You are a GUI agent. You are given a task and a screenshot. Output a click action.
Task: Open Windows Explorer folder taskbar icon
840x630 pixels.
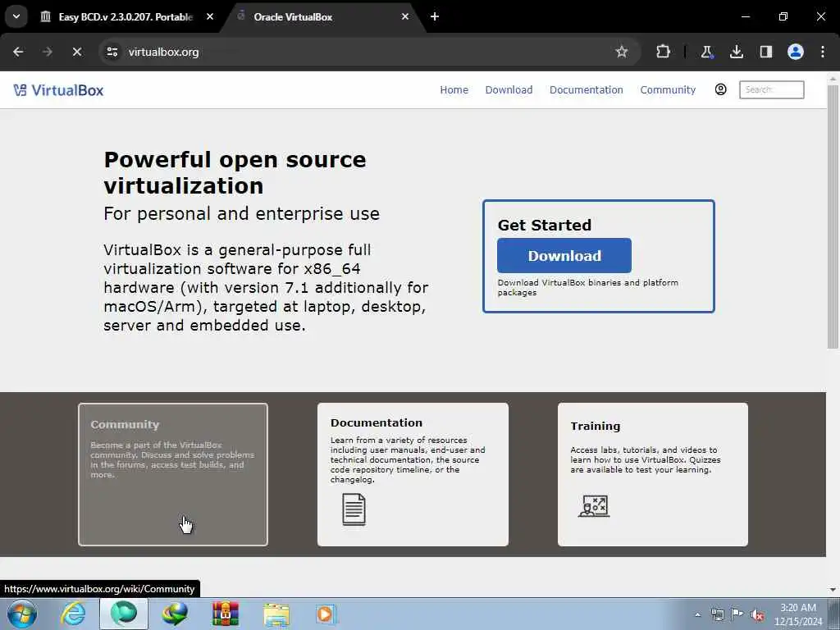coord(276,614)
